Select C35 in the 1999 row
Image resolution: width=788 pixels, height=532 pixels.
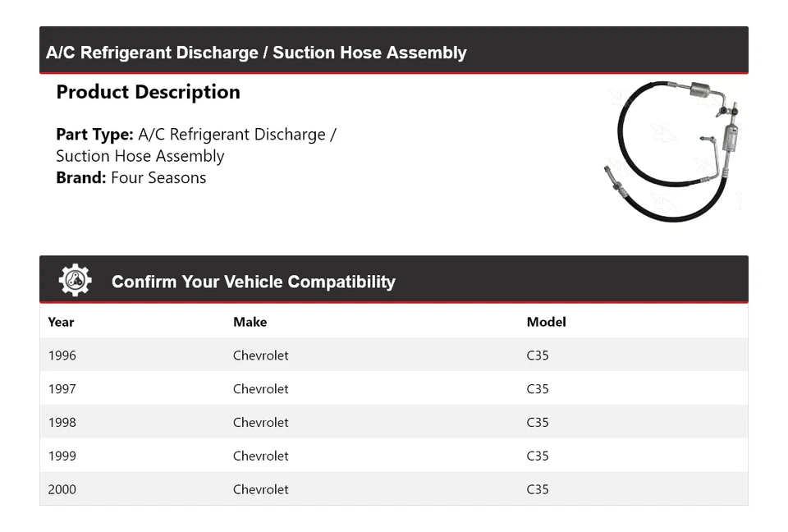pyautogui.click(x=538, y=456)
